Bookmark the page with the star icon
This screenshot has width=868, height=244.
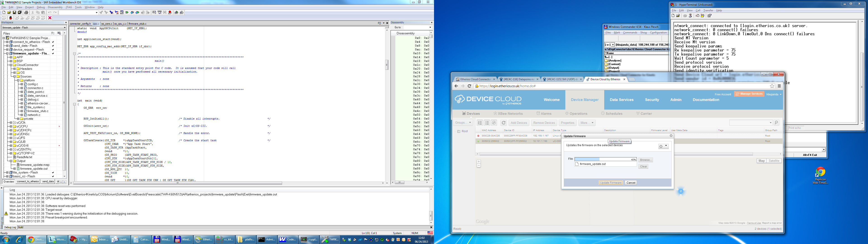click(x=772, y=86)
